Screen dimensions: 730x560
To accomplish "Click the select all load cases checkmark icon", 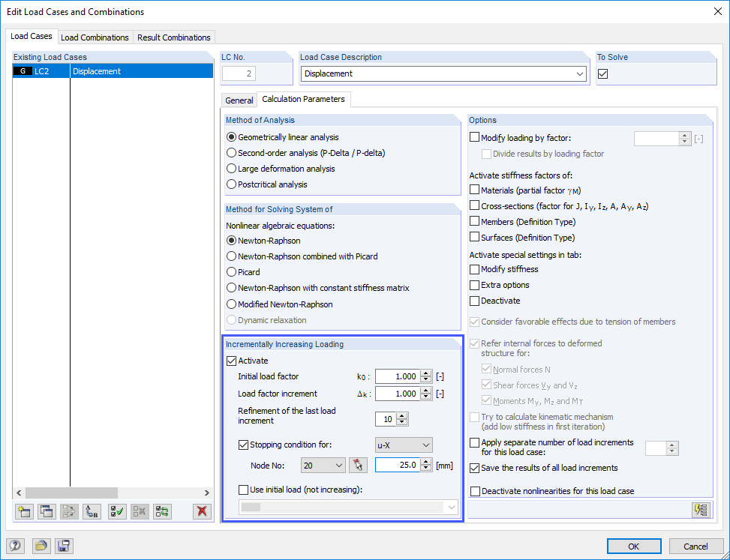I will [117, 511].
